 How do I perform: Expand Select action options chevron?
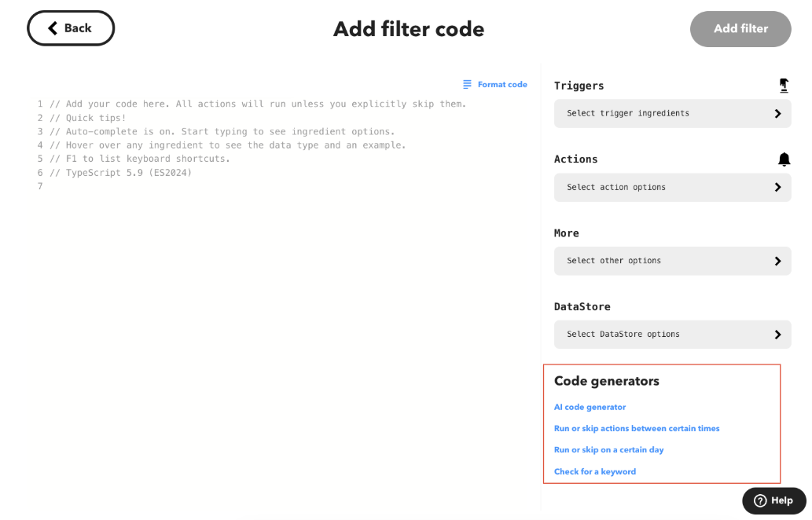777,187
